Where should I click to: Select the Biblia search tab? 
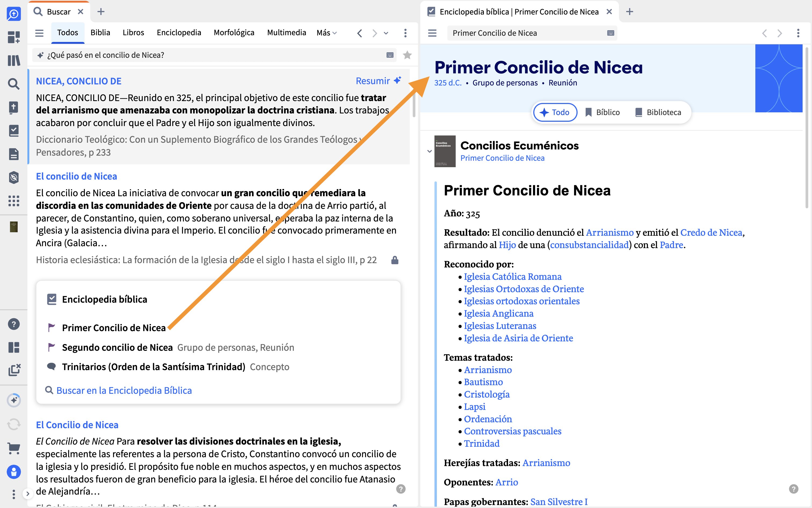(100, 33)
